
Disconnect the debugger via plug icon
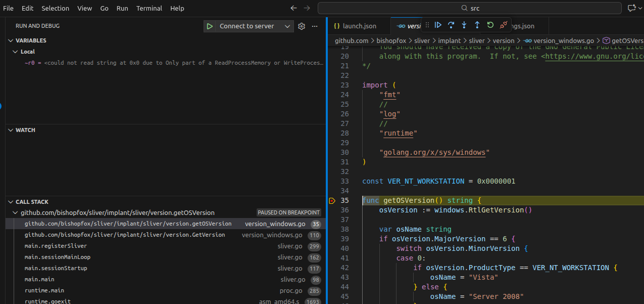(x=503, y=25)
